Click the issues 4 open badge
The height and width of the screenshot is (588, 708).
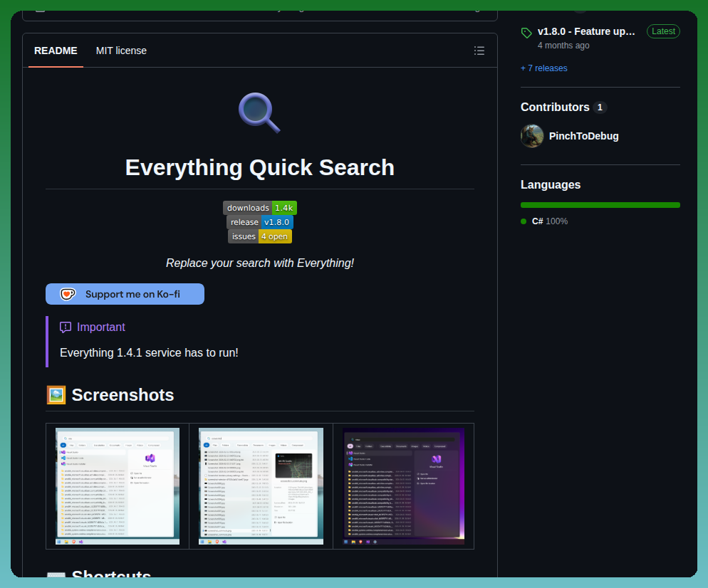260,236
